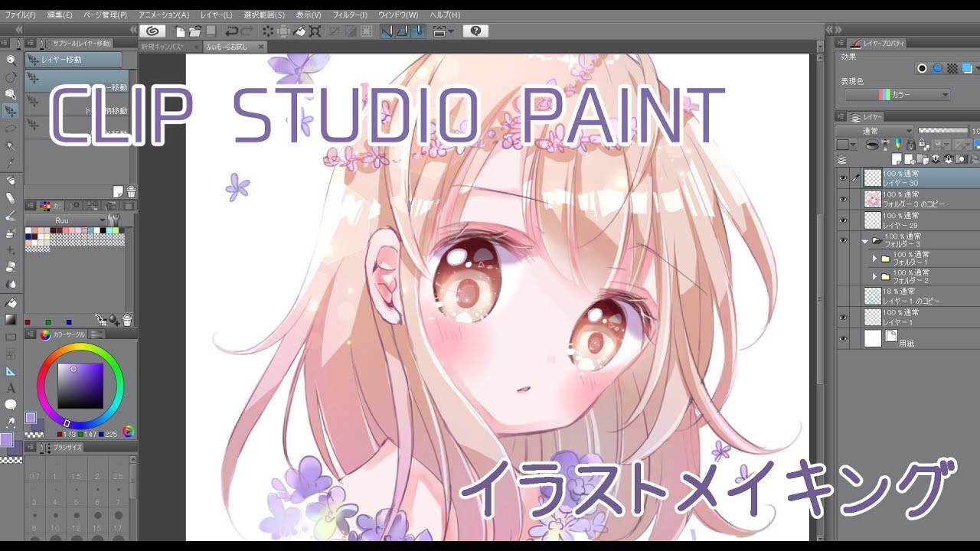980x551 pixels.
Task: Open the 編集(E) menu
Action: [x=60, y=15]
